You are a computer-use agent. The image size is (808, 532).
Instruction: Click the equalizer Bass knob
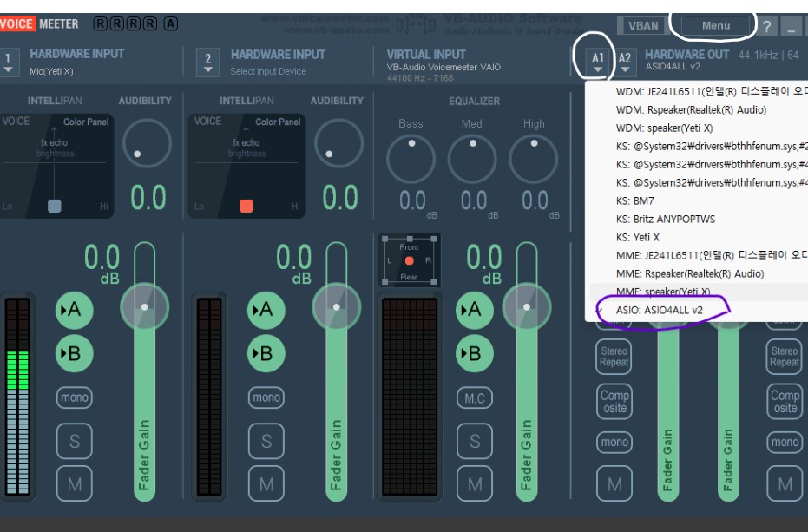pos(411,159)
